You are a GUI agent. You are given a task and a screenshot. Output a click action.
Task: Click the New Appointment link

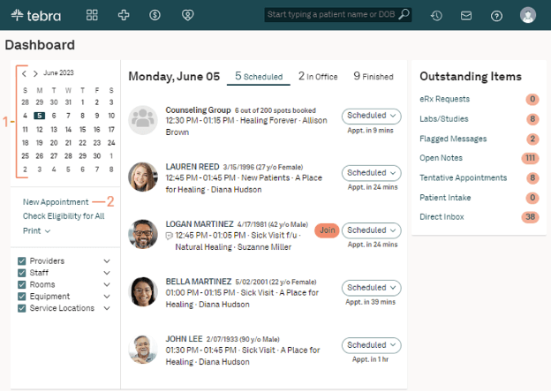[56, 202]
